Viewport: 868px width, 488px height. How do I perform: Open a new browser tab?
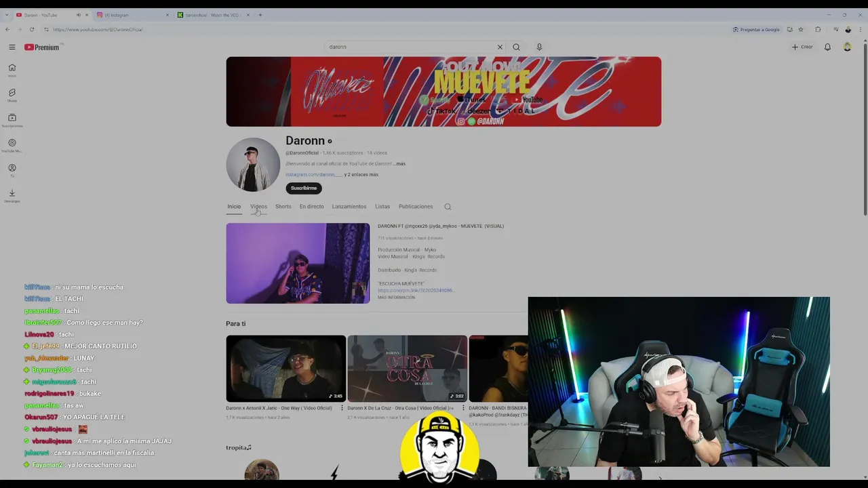[260, 15]
